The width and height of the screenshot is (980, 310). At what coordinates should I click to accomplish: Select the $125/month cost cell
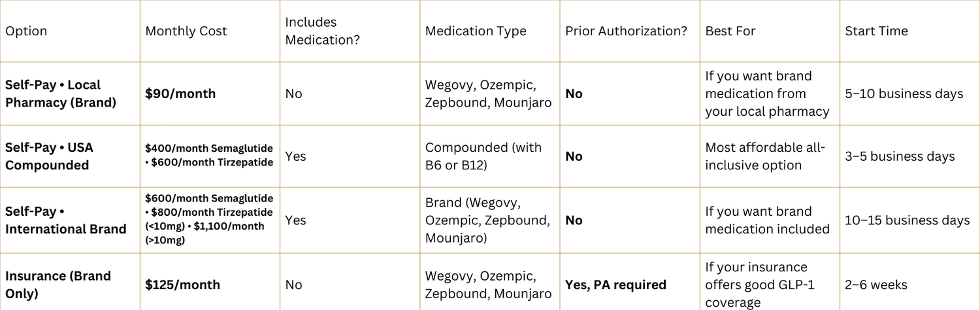click(182, 284)
